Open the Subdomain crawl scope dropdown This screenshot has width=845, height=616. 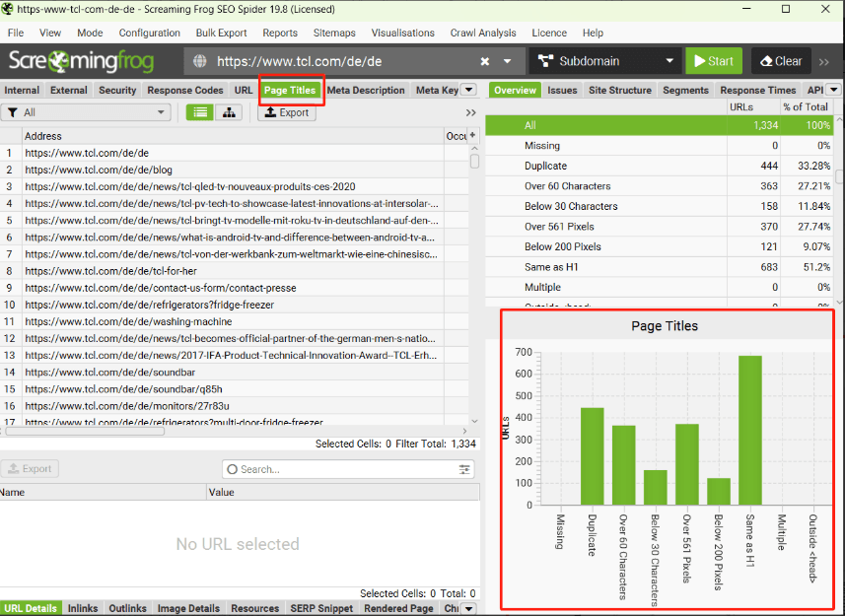click(x=604, y=61)
